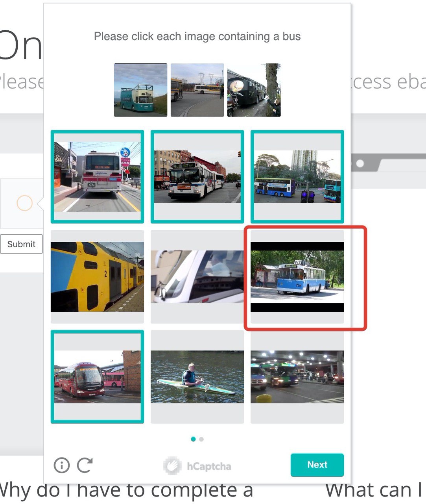This screenshot has height=504, width=426.
Task: Select the white car window image
Action: (197, 277)
